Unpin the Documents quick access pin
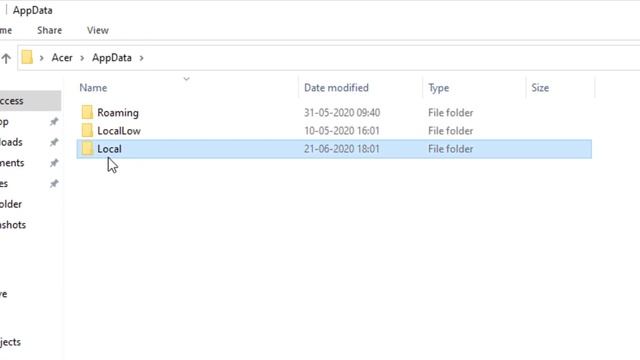Screen dimensions: 640x360 [x=54, y=163]
